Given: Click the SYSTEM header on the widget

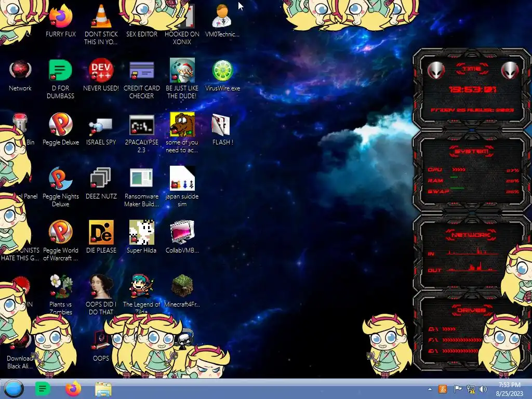Looking at the screenshot, I should pos(472,151).
